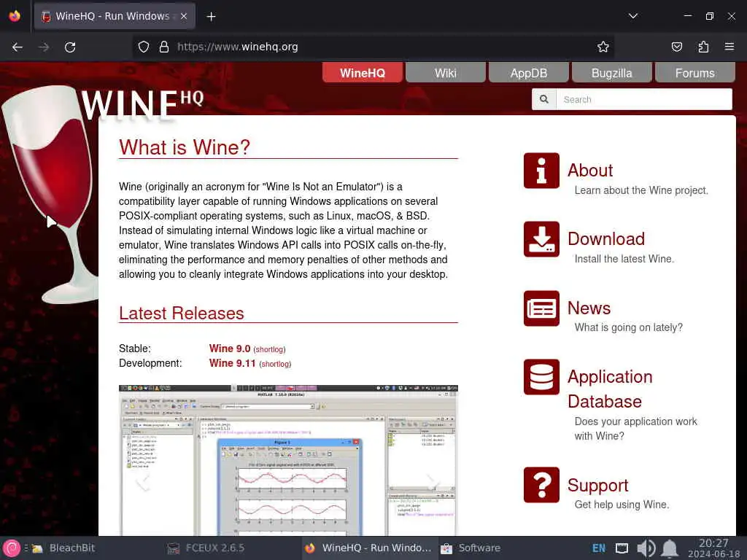The height and width of the screenshot is (560, 747).
Task: Bookmark this page with the star icon
Action: coord(603,47)
